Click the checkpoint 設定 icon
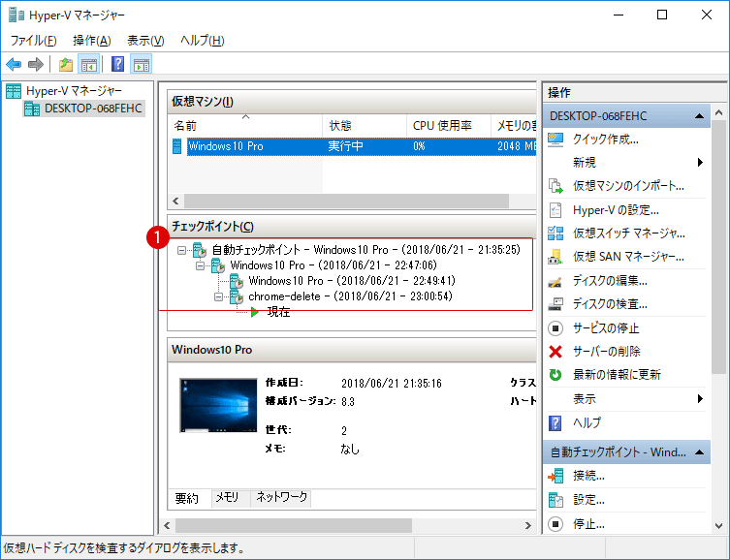The image size is (730, 560). click(x=555, y=500)
